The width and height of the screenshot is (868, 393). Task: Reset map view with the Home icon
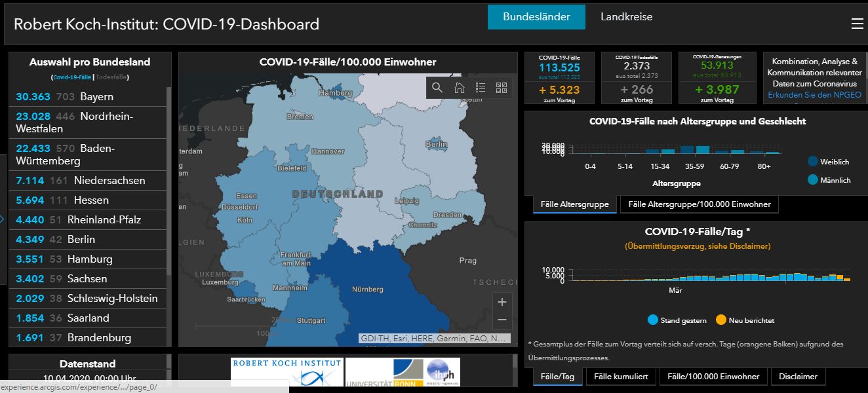coord(459,86)
